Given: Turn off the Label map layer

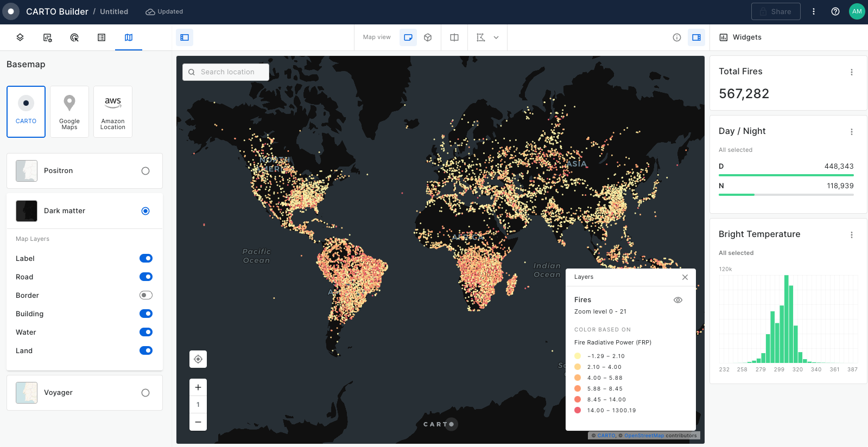Looking at the screenshot, I should click(145, 258).
